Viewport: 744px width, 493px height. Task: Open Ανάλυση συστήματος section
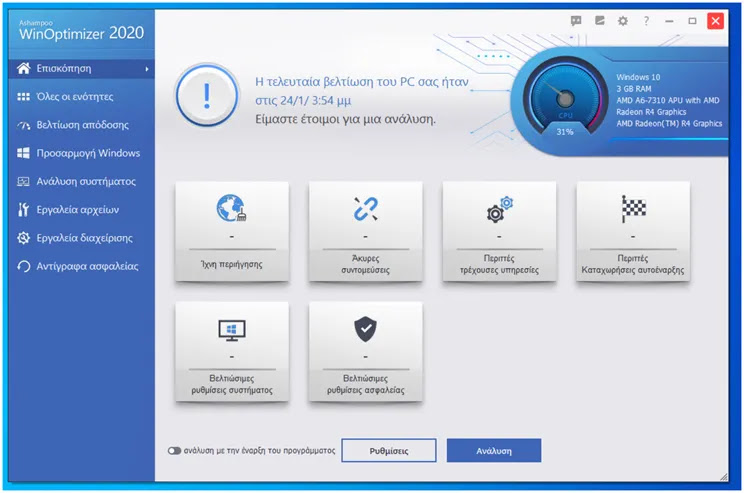click(82, 181)
